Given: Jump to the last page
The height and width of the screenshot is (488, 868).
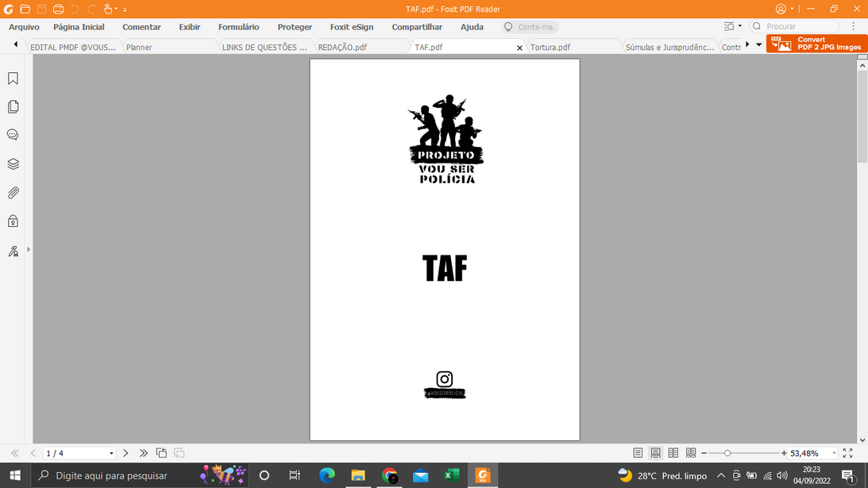Looking at the screenshot, I should (144, 453).
